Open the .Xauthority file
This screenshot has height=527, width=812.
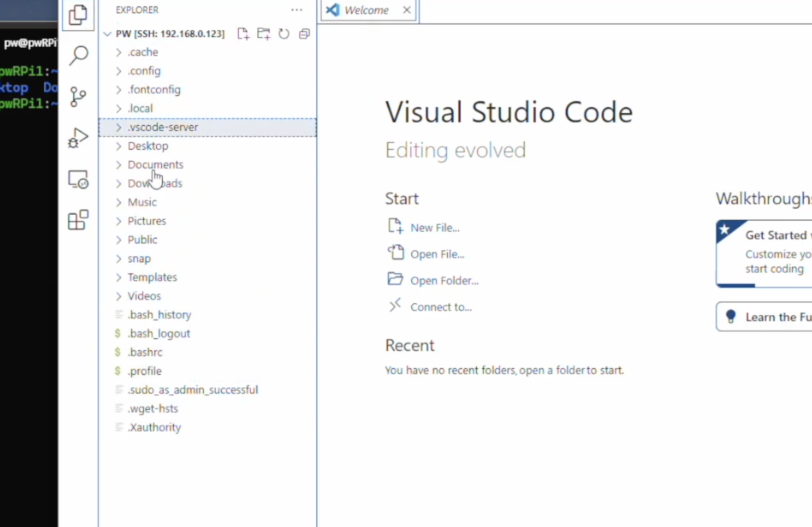tap(207, 427)
